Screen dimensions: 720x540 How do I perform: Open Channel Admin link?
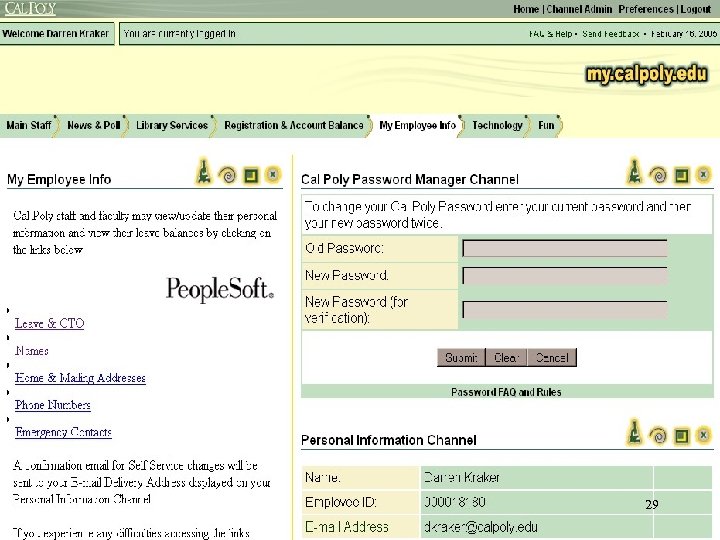pyautogui.click(x=579, y=9)
